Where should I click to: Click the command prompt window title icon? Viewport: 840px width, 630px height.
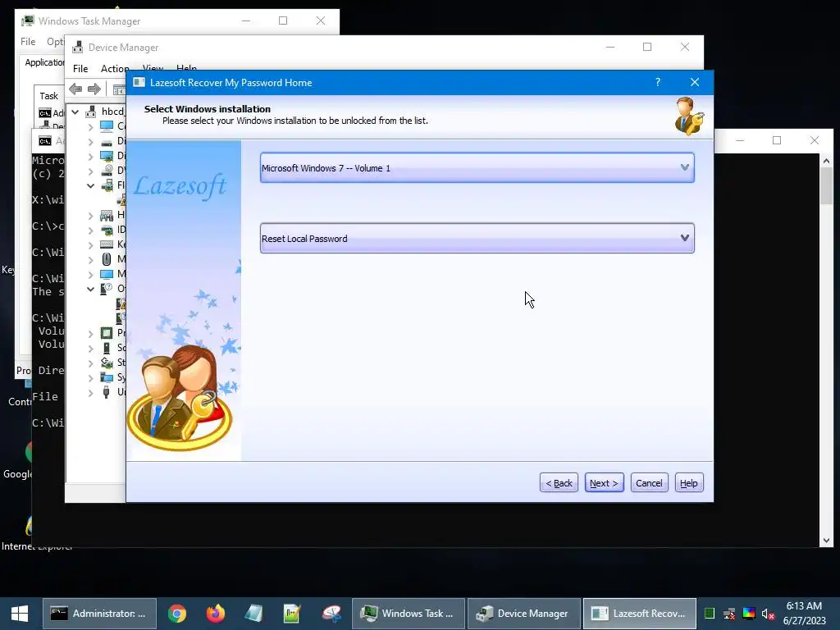click(45, 141)
